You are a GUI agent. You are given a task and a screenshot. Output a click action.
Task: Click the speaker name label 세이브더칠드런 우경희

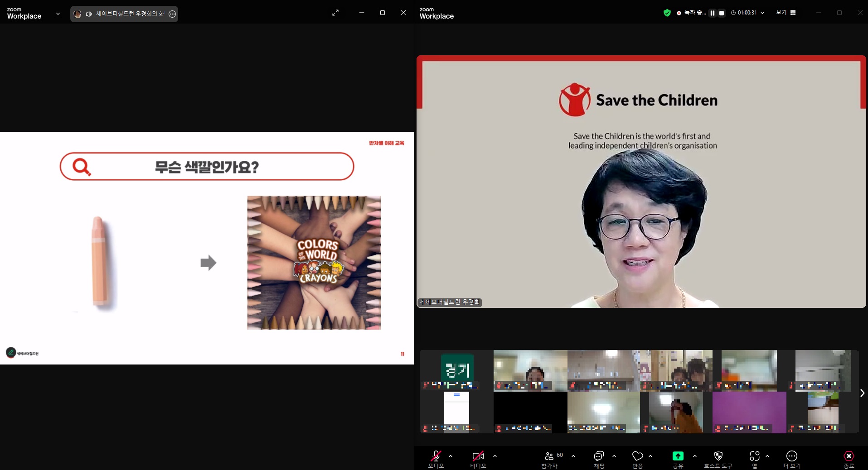tap(450, 302)
